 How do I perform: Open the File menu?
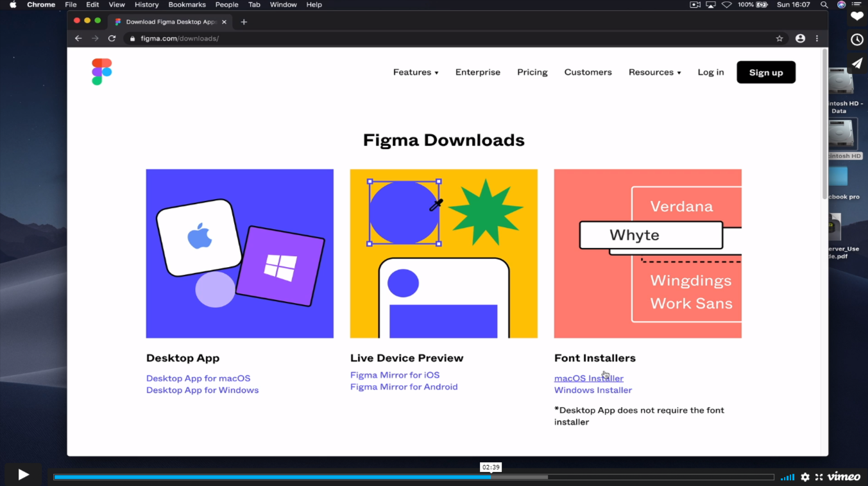click(71, 4)
